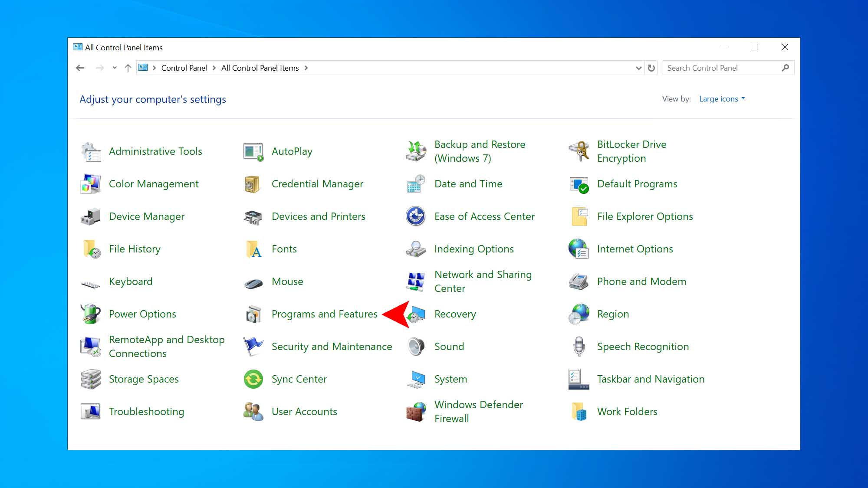The height and width of the screenshot is (488, 868).
Task: Click the RemoteApp and Desktop Connections icon
Action: [x=91, y=347]
